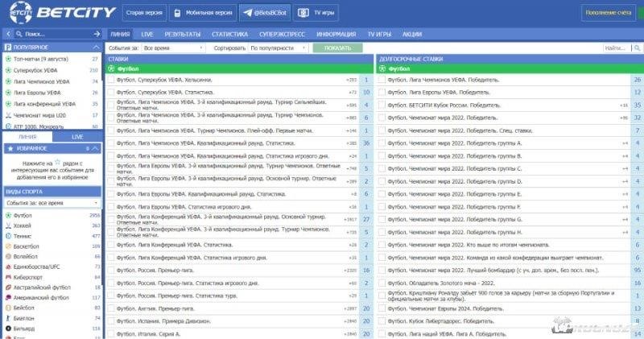Open the Акции tab
This screenshot has height=339, width=644.
click(x=412, y=34)
